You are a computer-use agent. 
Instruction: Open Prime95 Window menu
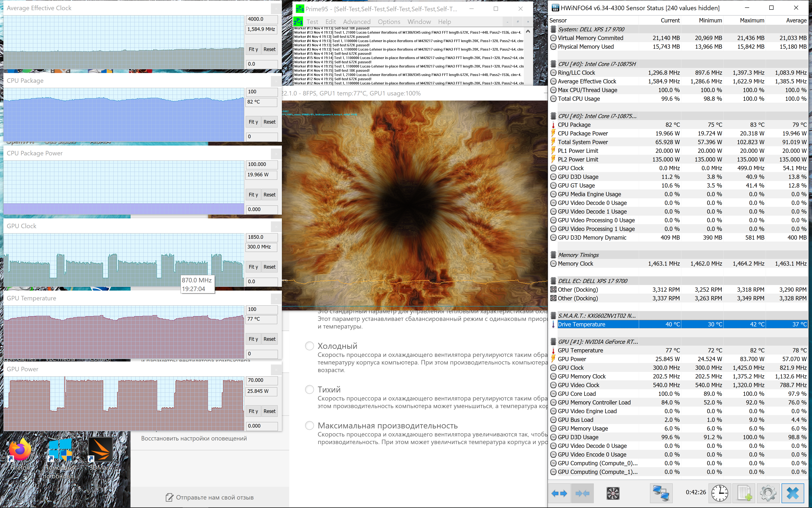419,22
